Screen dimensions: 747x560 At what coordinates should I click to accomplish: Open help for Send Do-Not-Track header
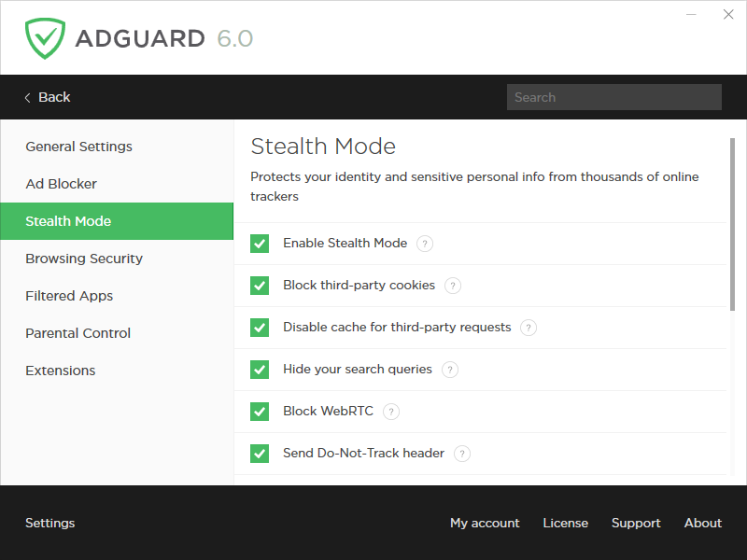point(462,454)
